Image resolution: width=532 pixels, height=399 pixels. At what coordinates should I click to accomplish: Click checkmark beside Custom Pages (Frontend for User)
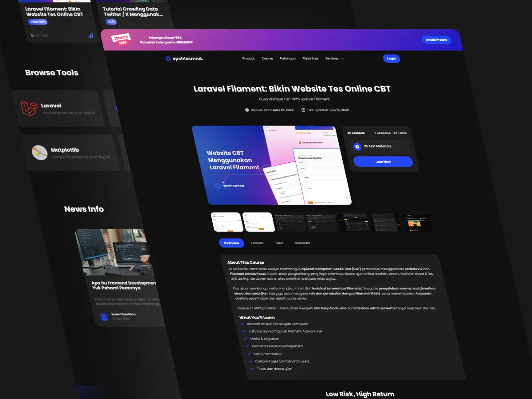pos(251,361)
